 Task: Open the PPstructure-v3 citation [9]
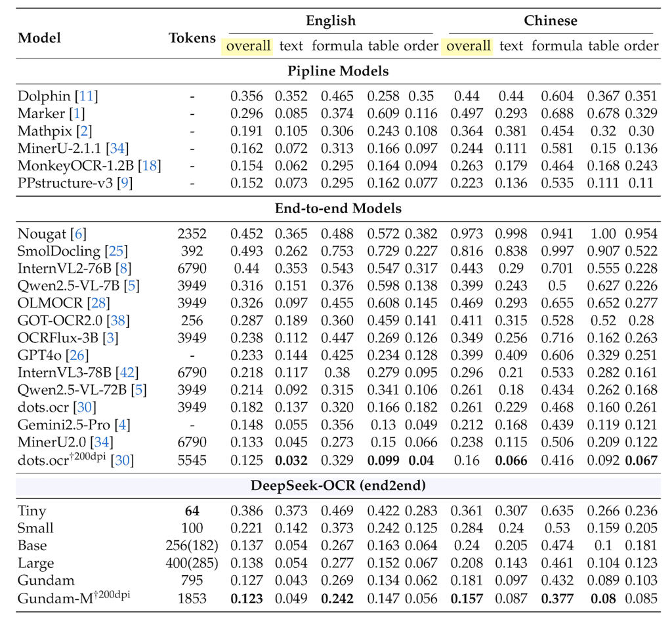pyautogui.click(x=125, y=183)
